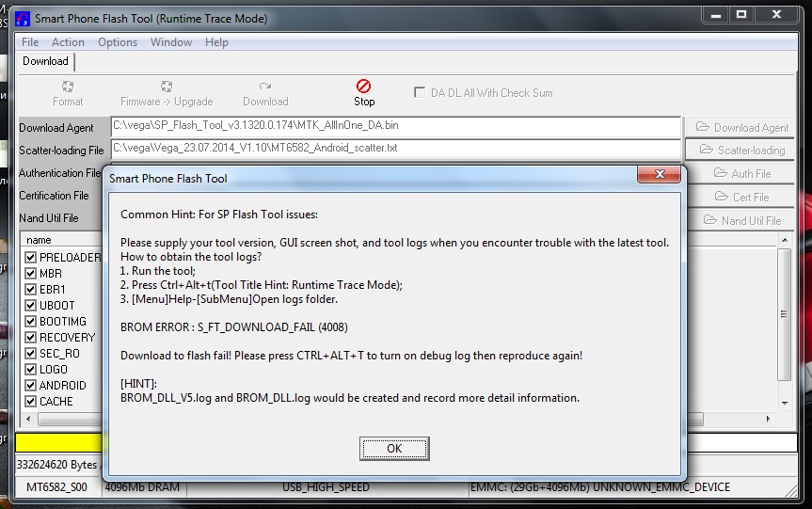Click the horizontal scroll left arrow
The width and height of the screenshot is (812, 509).
click(28, 419)
